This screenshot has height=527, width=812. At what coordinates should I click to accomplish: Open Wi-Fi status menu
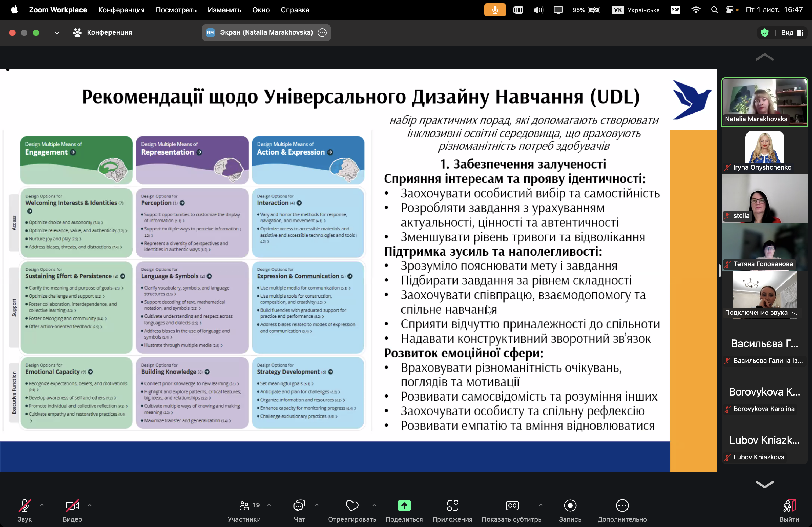pos(696,10)
